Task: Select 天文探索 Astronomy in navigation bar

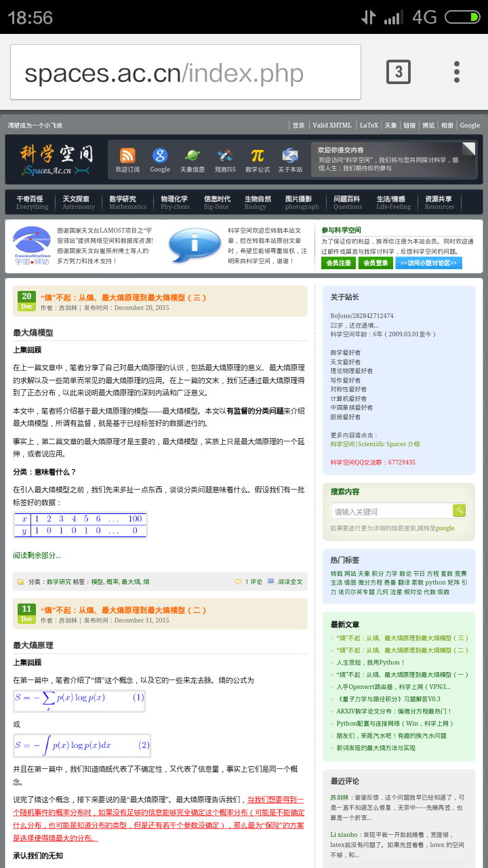Action: (x=78, y=202)
